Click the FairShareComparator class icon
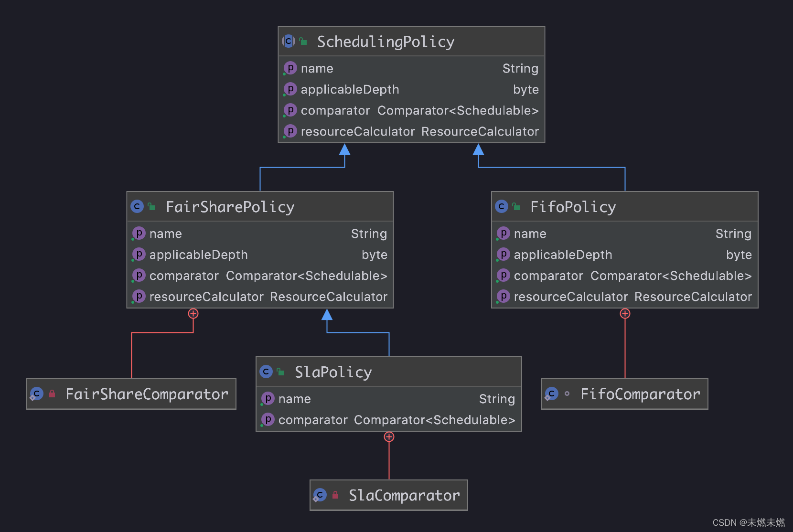This screenshot has height=532, width=793. click(36, 394)
